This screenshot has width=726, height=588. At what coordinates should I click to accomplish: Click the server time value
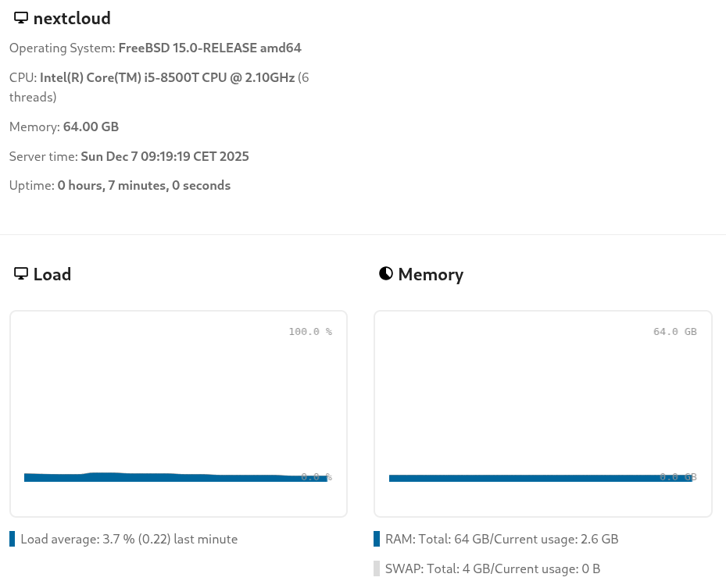[164, 156]
